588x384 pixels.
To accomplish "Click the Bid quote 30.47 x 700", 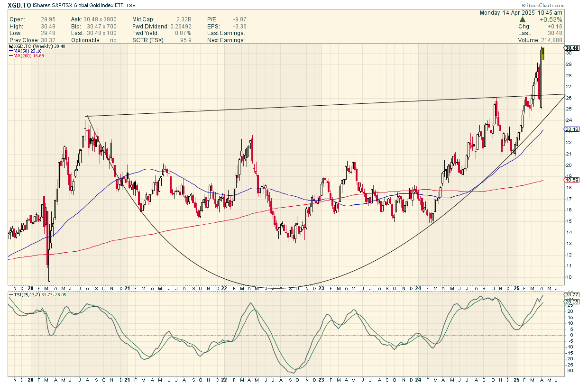I will tap(102, 27).
